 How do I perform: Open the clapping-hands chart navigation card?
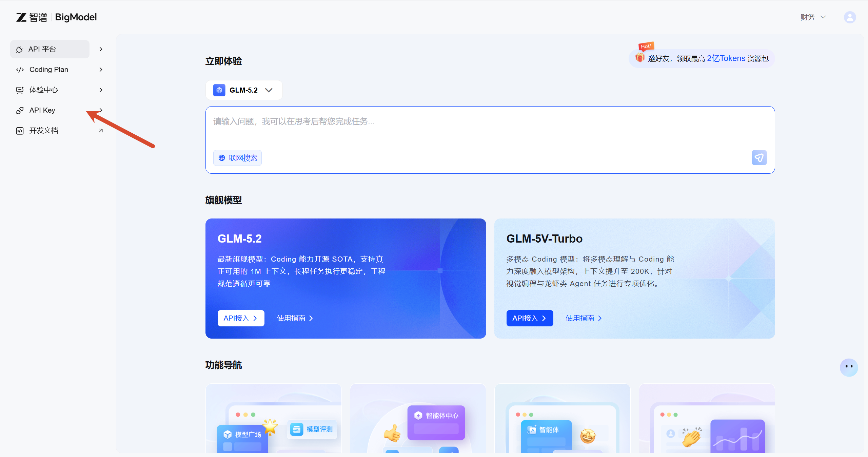707,418
